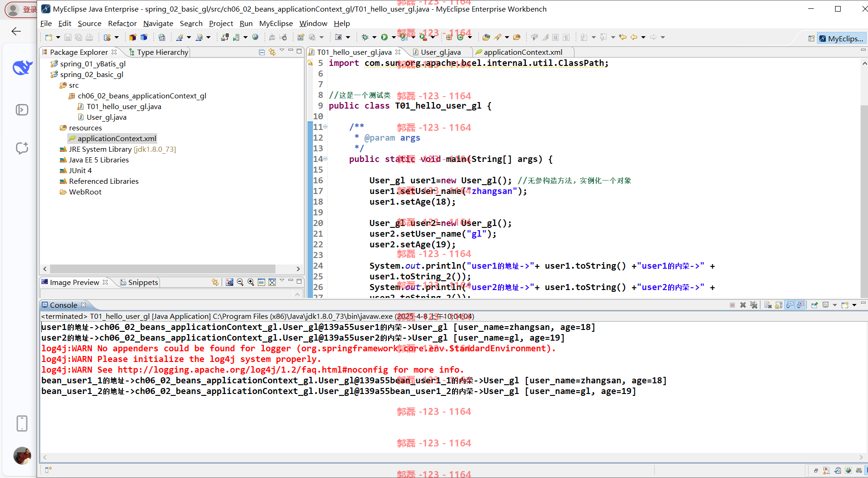868x478 pixels.
Task: Close the T01_hello_user_gl.java tab
Action: coord(398,52)
